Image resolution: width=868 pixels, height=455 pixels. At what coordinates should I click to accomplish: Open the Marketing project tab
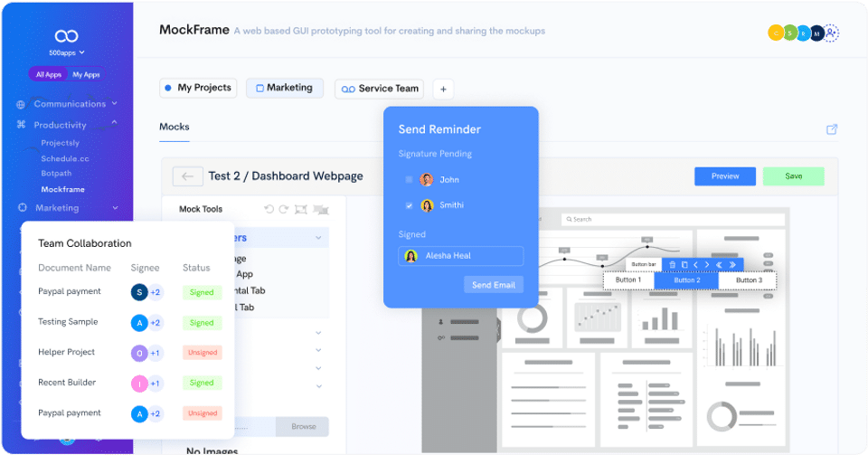coord(285,88)
